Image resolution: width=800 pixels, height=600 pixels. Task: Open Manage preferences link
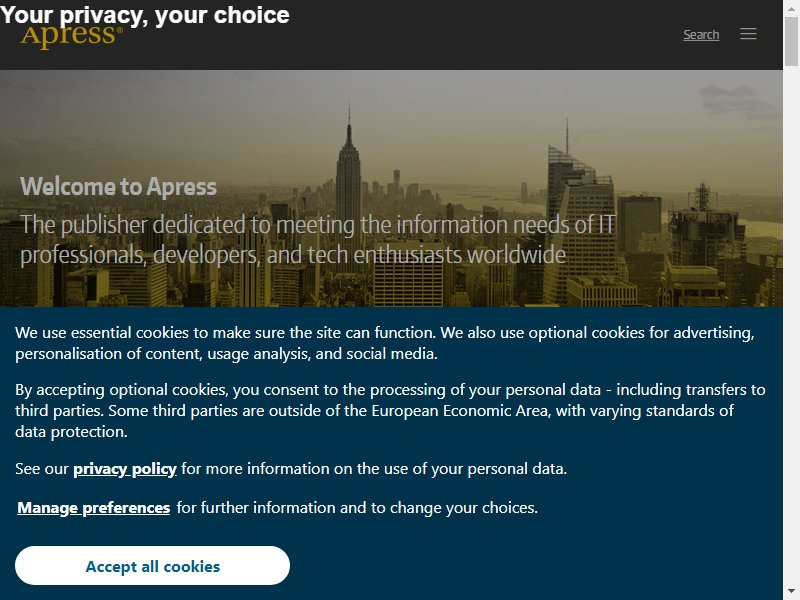[x=94, y=508]
